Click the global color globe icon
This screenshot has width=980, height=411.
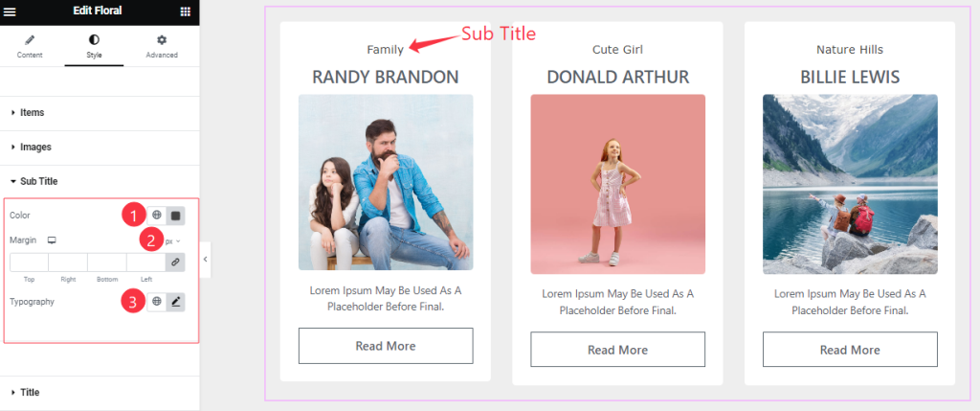click(157, 216)
